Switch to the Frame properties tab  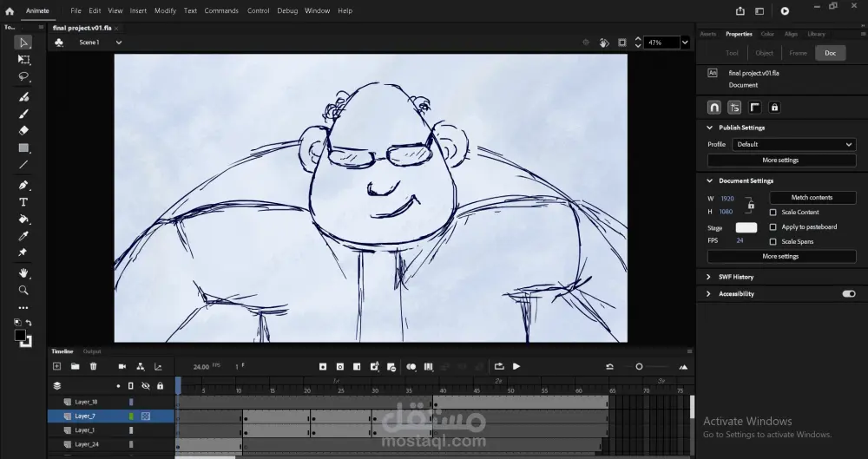coord(798,53)
